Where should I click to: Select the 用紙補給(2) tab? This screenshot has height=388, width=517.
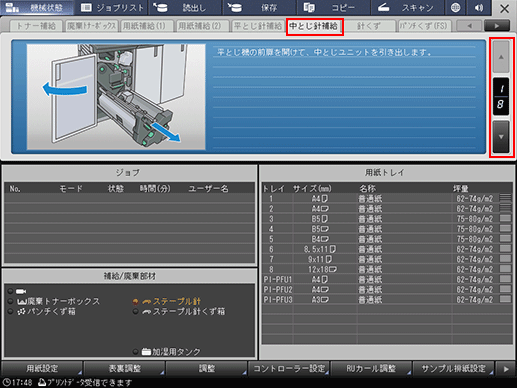(202, 26)
